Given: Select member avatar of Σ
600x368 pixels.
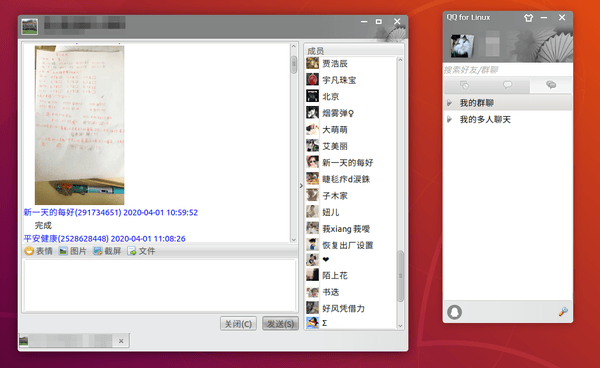Looking at the screenshot, I should [312, 323].
